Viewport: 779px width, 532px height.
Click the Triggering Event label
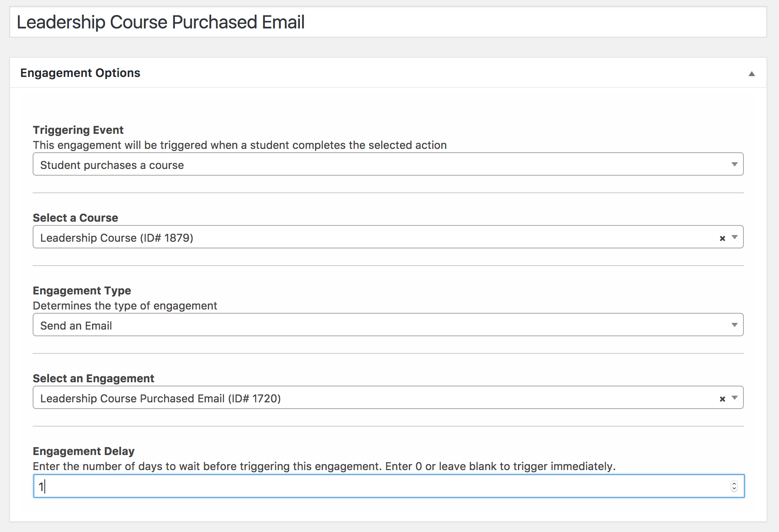78,130
